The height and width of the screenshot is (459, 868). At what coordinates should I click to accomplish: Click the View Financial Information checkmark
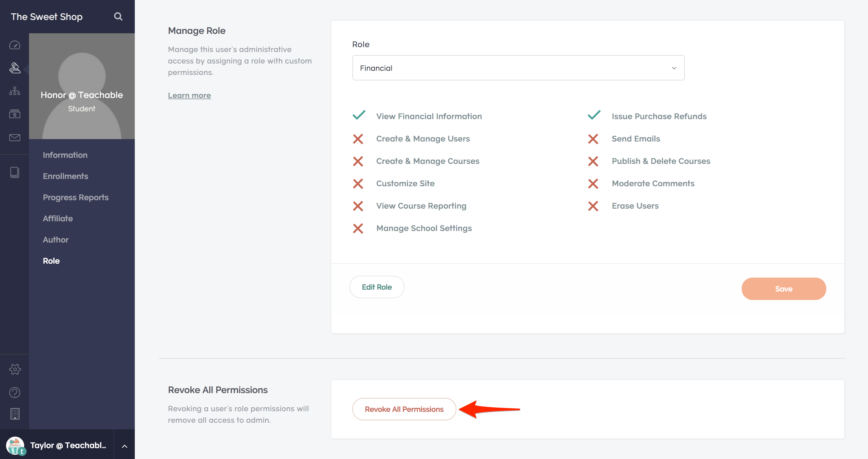359,115
